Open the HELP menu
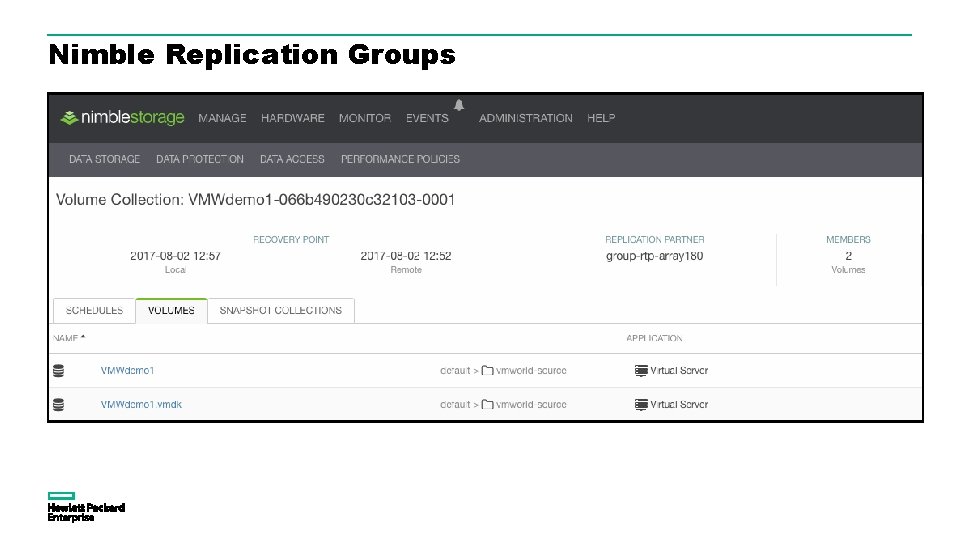This screenshot has width=960, height=540. point(601,118)
